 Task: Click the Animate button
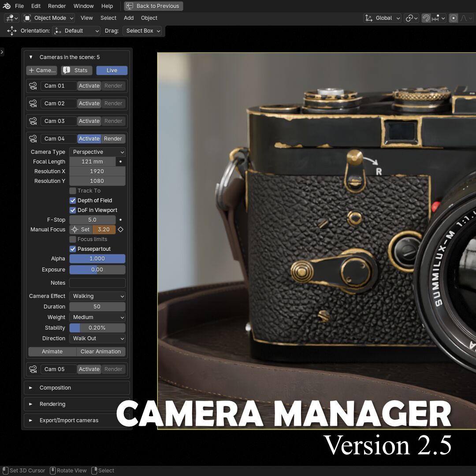[52, 352]
